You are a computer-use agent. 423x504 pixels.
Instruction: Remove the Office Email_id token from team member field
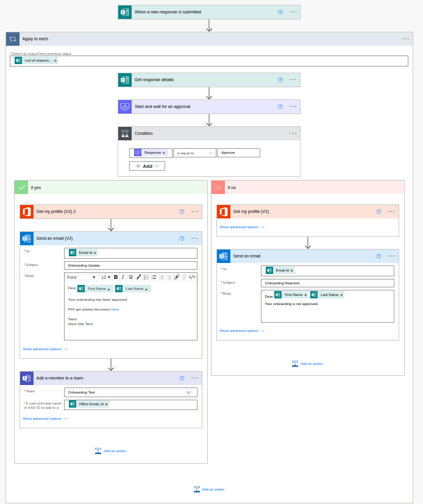107,404
